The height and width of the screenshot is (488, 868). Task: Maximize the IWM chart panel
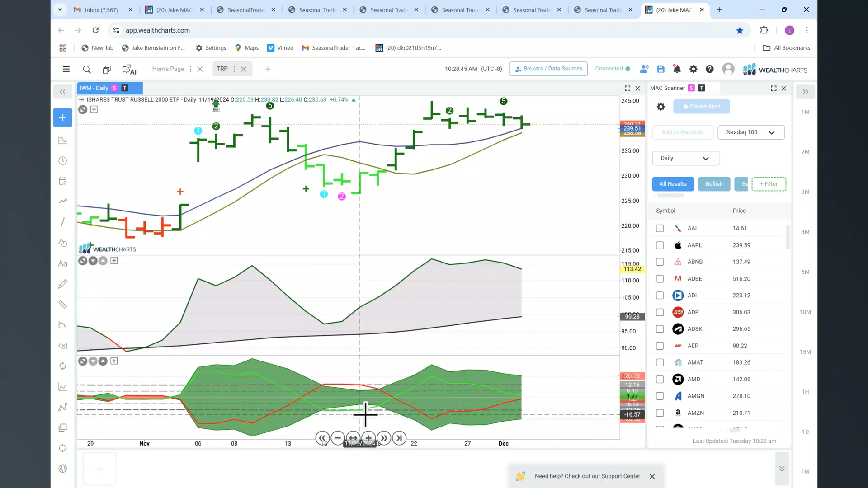click(x=627, y=88)
